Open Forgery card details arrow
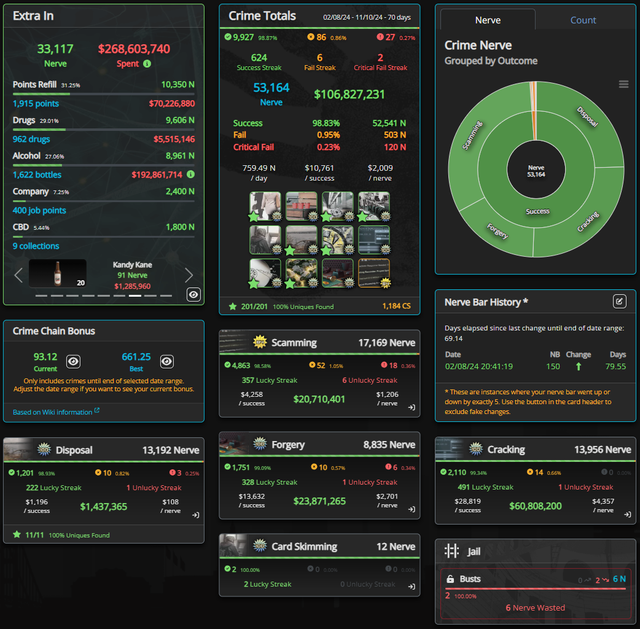This screenshot has height=629, width=640. (411, 509)
